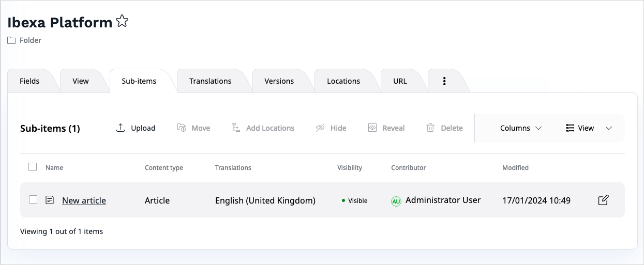
Task: Click the favorite star next to Ibexa Platform
Action: pos(122,22)
